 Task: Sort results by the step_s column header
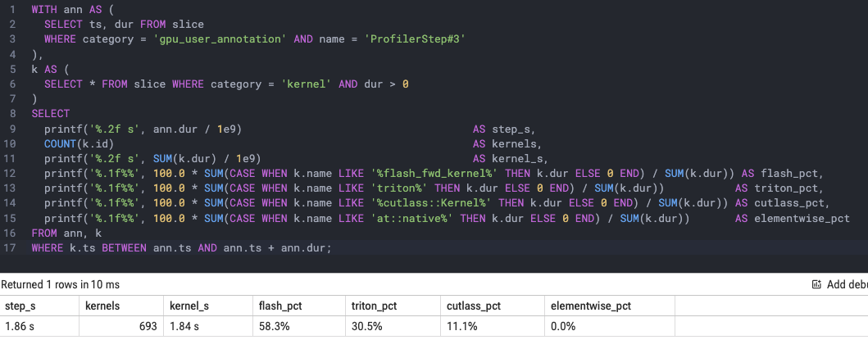[x=20, y=306]
